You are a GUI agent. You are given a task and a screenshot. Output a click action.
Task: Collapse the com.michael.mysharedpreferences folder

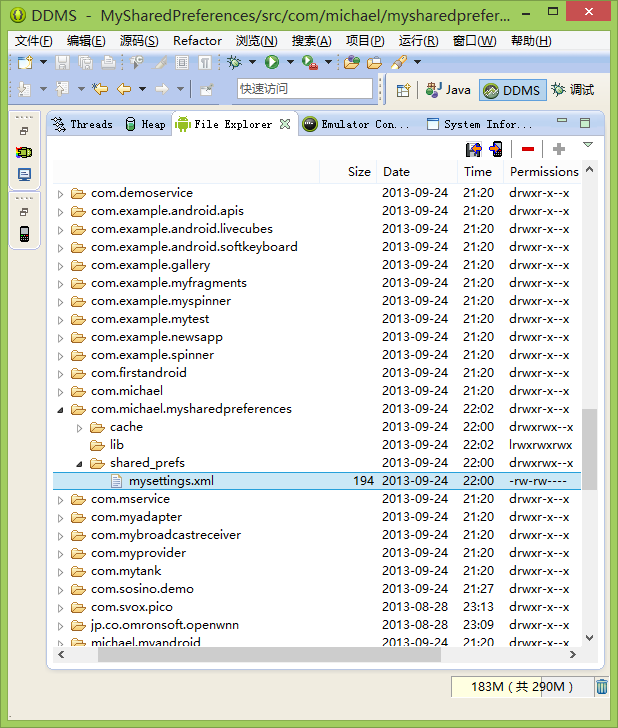60,410
